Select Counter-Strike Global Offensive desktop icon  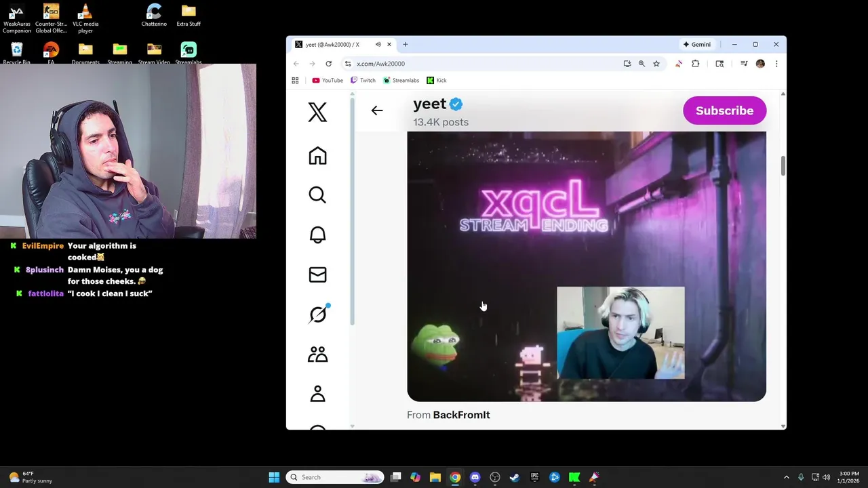(51, 19)
